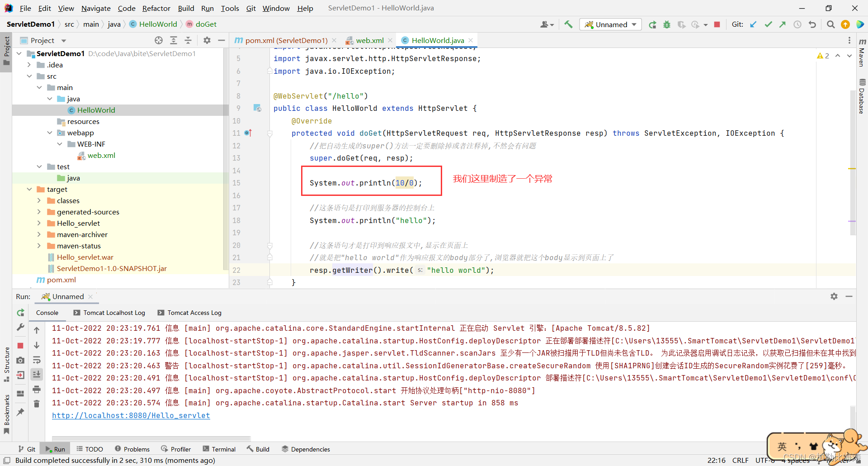Toggle soft-wrap in the console output
This screenshot has height=466, width=868.
coord(37,361)
